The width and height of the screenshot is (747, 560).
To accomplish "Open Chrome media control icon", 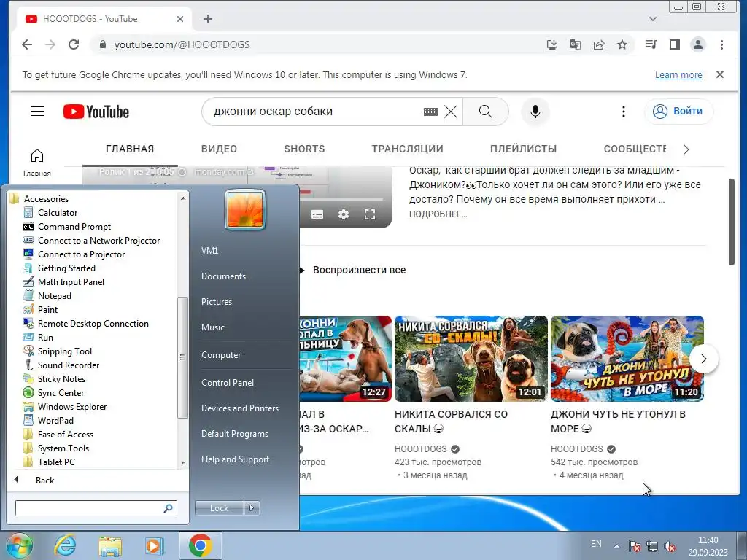I will pos(651,44).
